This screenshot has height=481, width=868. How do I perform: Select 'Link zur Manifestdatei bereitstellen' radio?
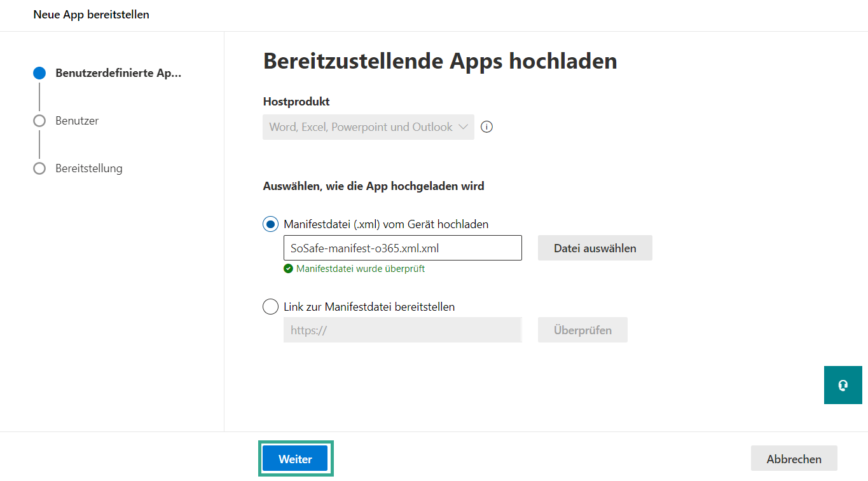[x=270, y=307]
